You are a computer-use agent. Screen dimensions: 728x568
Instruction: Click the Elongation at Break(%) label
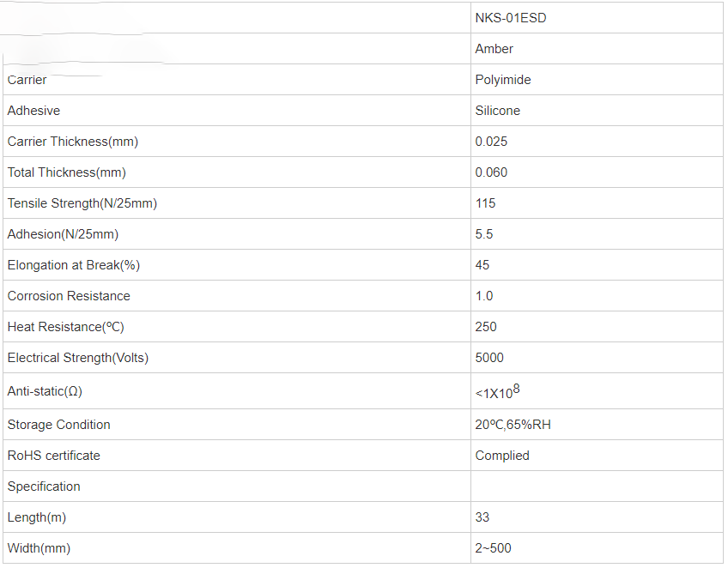click(x=73, y=265)
